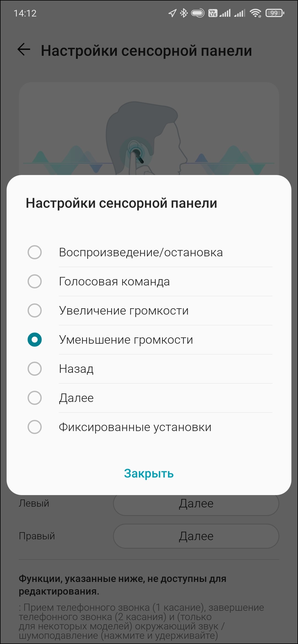
Task: Select the Уменьшение громкости radio button
Action: (35, 340)
